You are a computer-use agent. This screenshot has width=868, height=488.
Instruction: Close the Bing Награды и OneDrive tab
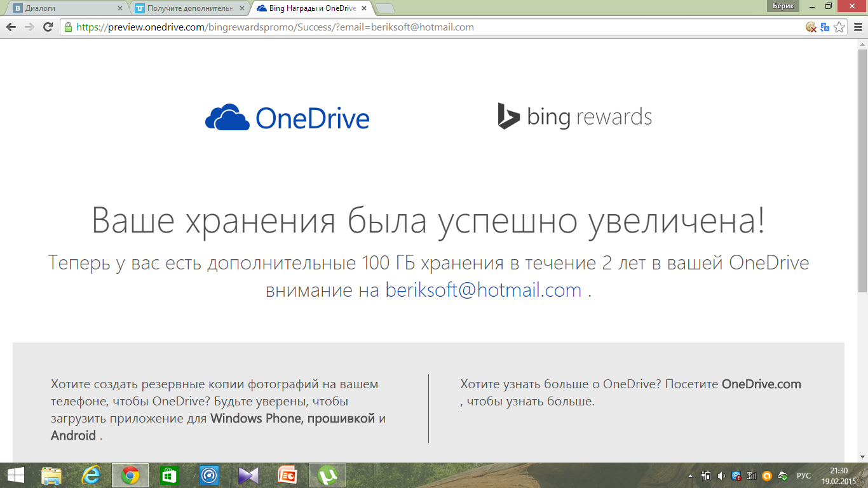pos(364,8)
